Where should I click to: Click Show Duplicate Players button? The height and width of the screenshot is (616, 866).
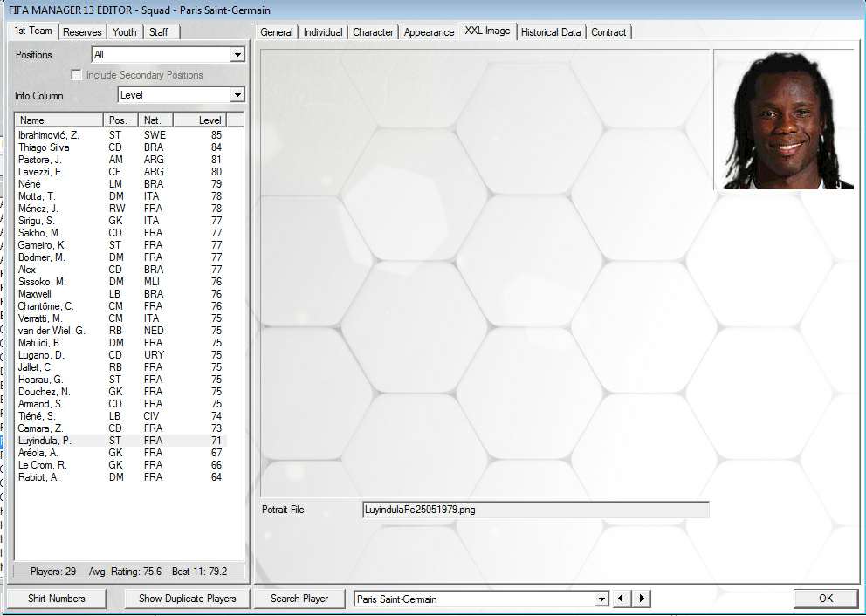point(187,599)
